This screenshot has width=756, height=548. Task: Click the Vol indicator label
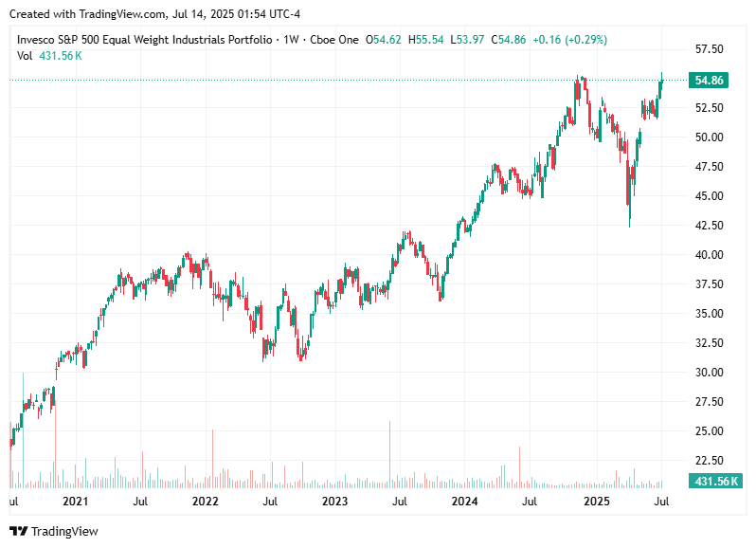click(25, 56)
